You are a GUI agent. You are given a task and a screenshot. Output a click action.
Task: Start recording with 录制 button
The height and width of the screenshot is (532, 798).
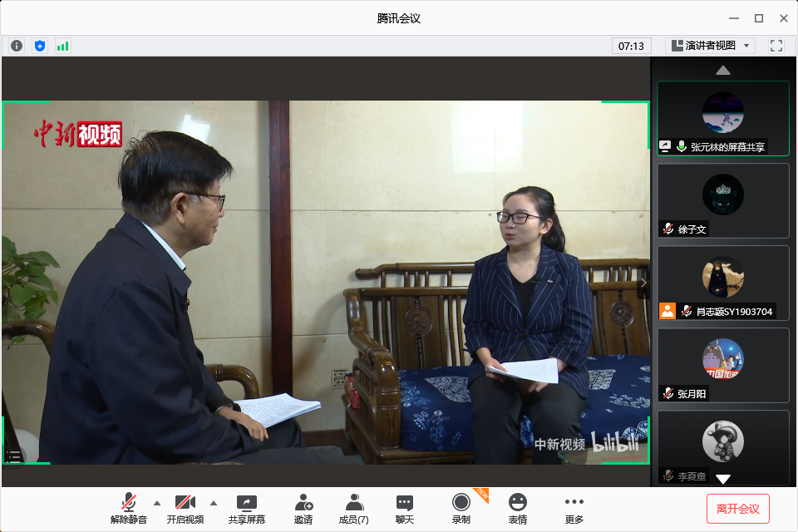point(461,508)
